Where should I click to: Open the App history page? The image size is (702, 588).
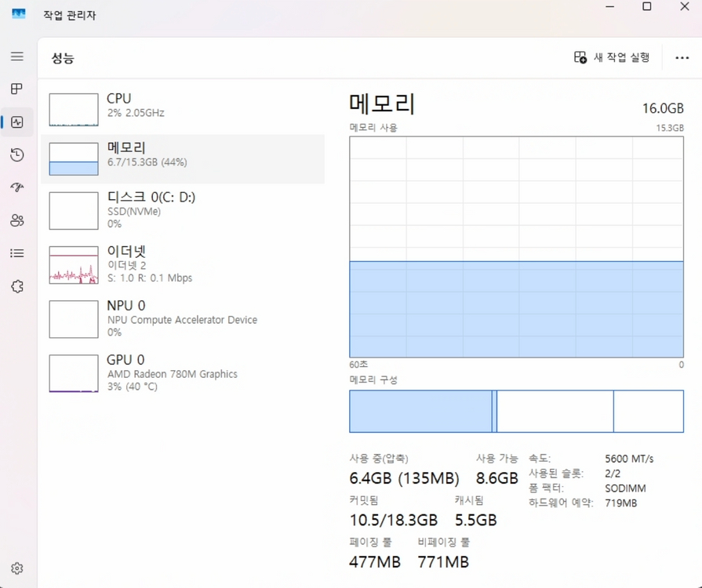click(x=17, y=154)
